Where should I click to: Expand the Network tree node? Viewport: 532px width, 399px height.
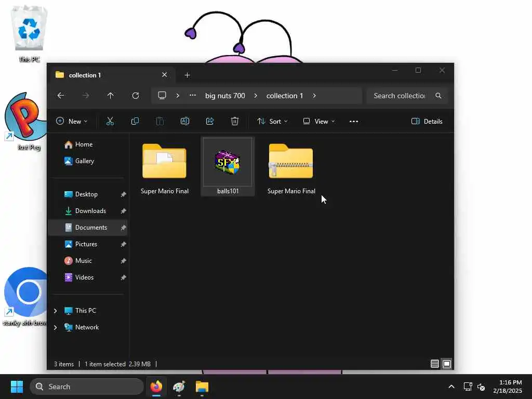(55, 327)
